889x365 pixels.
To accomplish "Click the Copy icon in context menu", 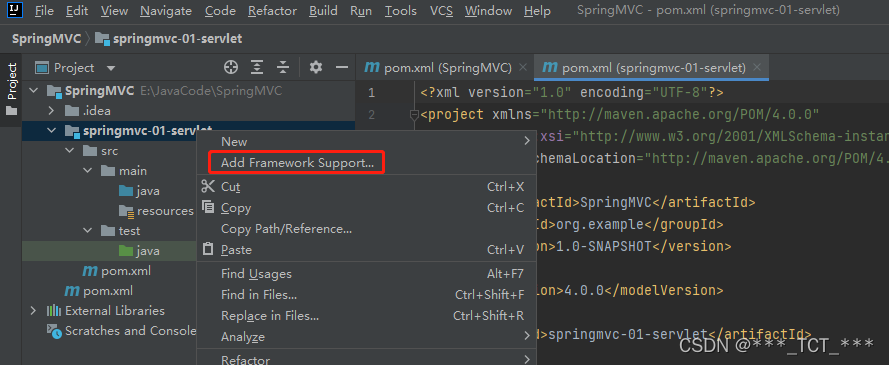I will (x=209, y=207).
